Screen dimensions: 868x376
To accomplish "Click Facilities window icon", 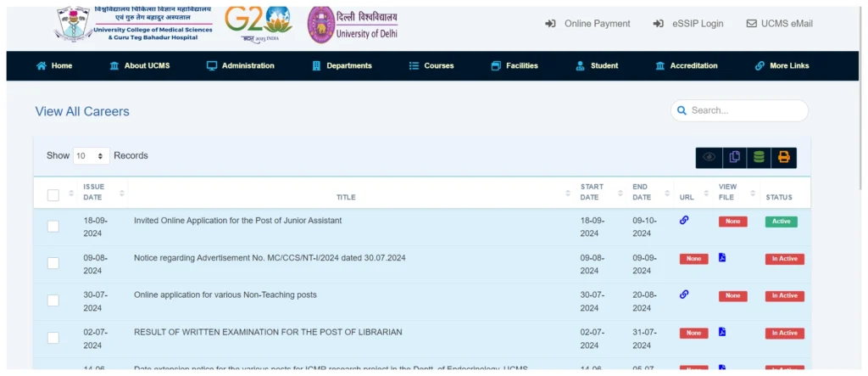I will pos(495,65).
